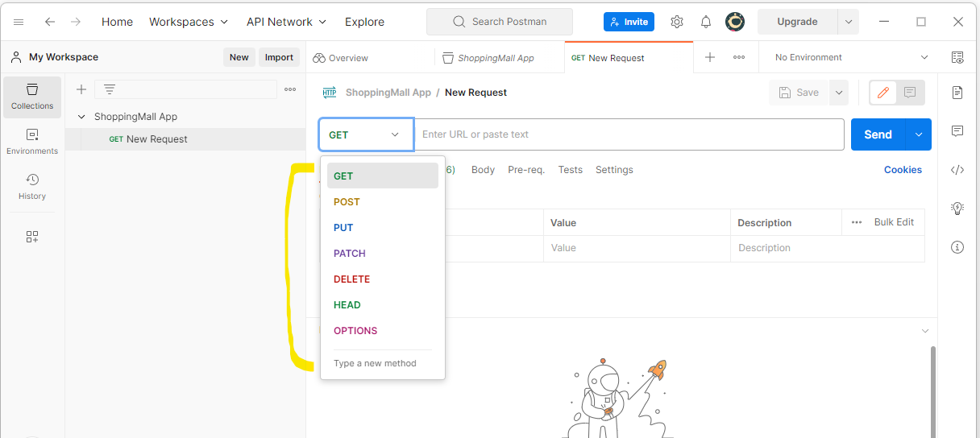The image size is (980, 438).
Task: Click the Import button
Action: click(x=279, y=57)
